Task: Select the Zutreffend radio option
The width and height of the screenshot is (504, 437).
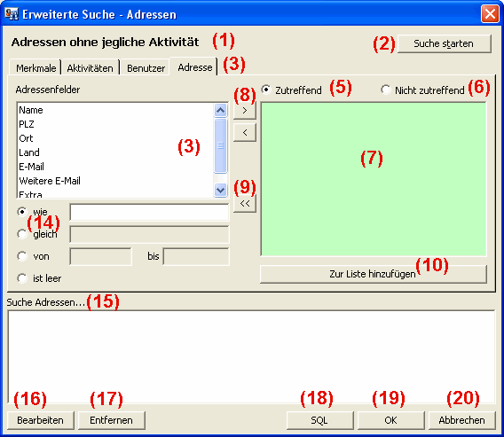Action: [x=266, y=90]
